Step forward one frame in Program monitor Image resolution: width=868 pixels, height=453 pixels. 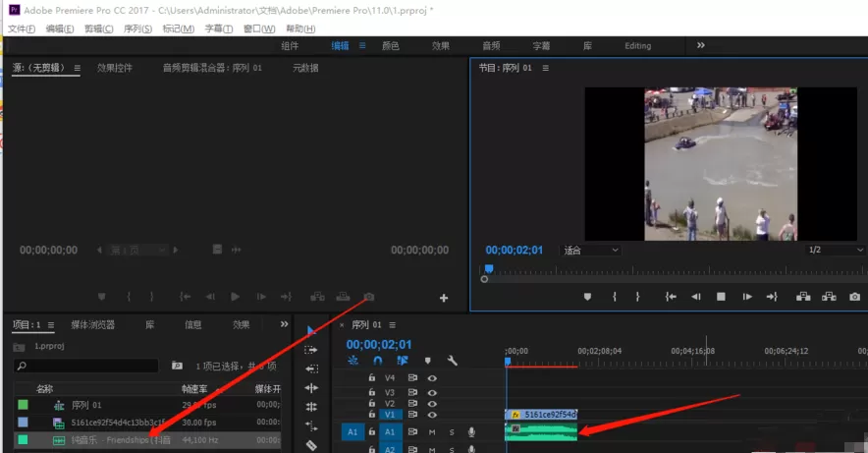tap(747, 297)
